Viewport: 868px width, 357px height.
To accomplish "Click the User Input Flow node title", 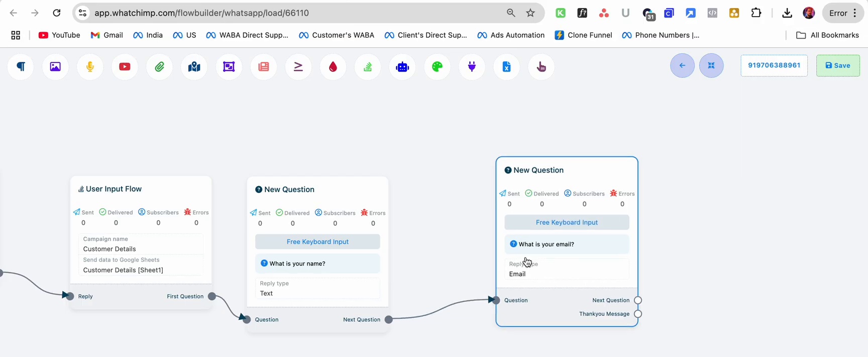I will pos(114,189).
